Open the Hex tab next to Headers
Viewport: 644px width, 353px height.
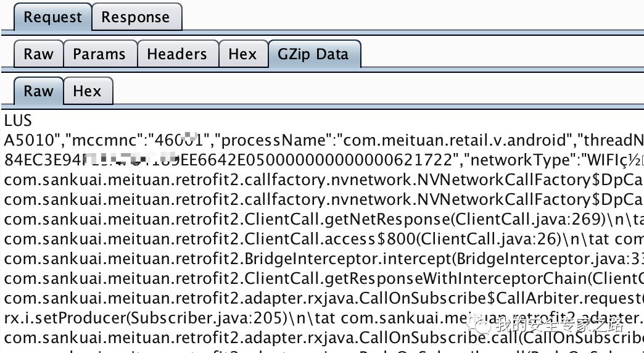(242, 54)
